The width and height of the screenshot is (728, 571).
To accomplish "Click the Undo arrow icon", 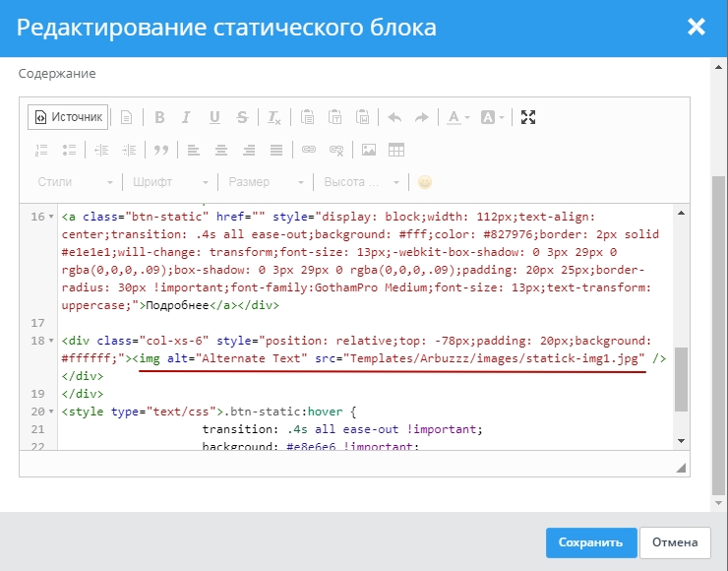I will pos(394,117).
